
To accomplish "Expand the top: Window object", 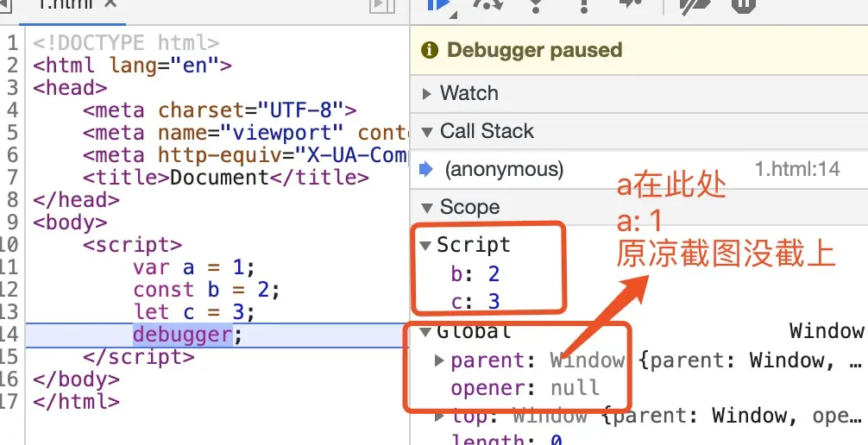I will (x=439, y=416).
